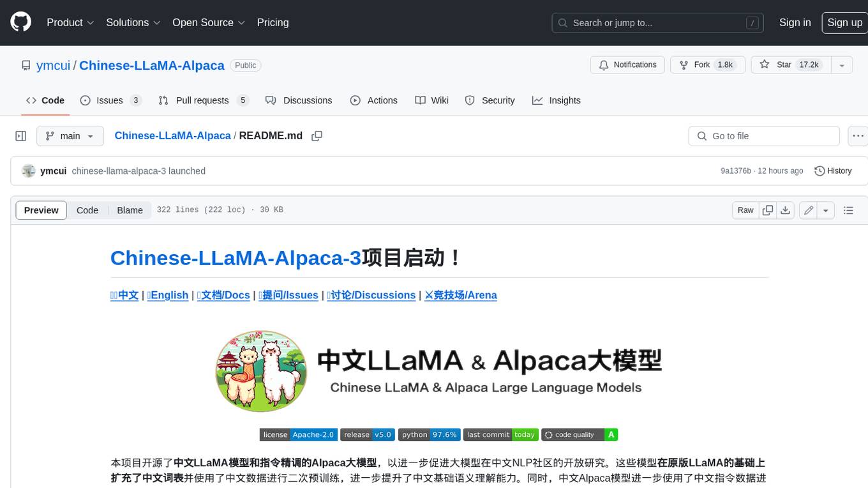Viewport: 868px width, 488px height.
Task: Open the more file actions menu
Action: pos(858,136)
